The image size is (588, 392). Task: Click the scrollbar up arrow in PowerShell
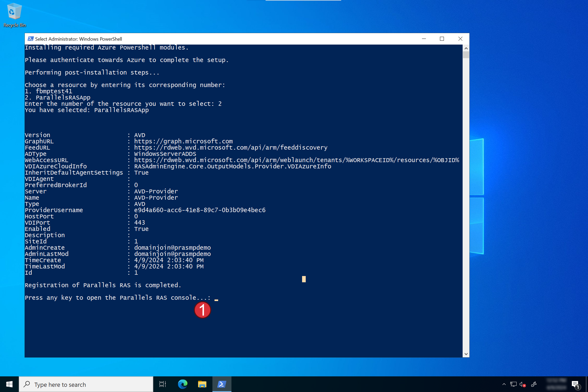coord(466,48)
